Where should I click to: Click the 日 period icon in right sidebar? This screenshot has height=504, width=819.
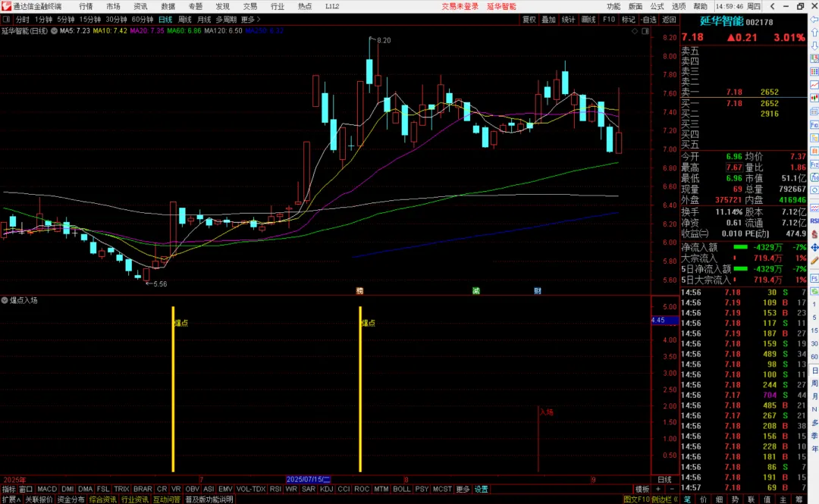pyautogui.click(x=814, y=371)
